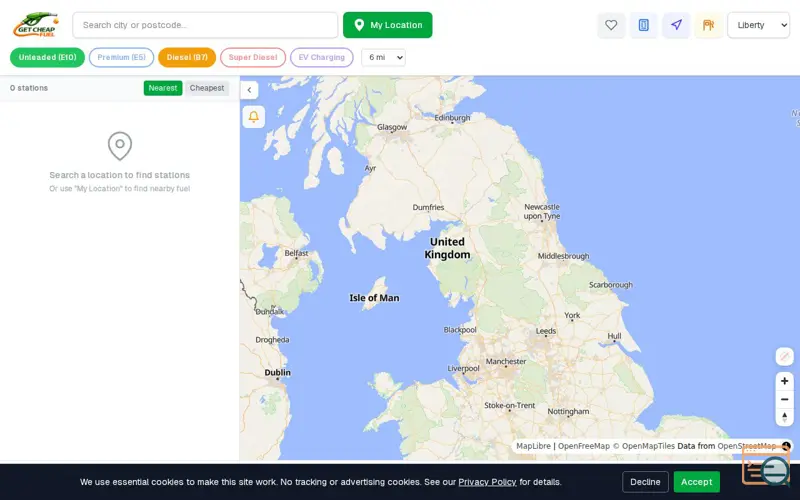Click the Isle of Man map label
Screen dimensions: 800x500
click(x=374, y=298)
